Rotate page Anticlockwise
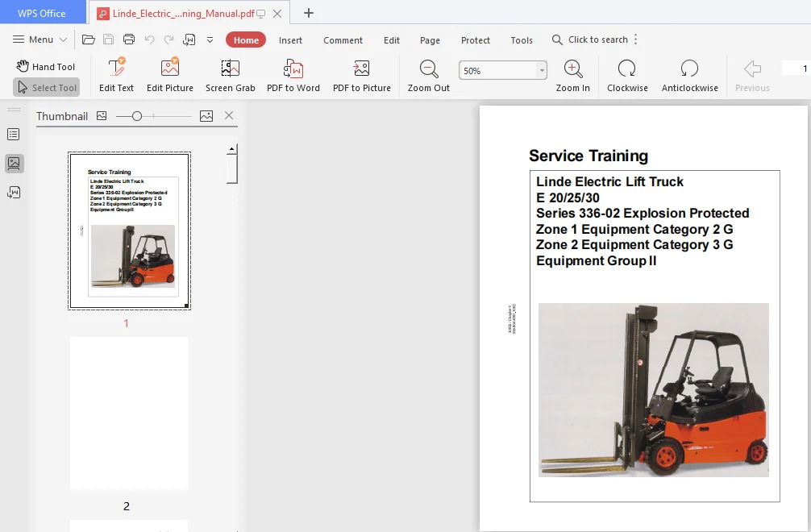The height and width of the screenshot is (532, 811). click(x=689, y=75)
